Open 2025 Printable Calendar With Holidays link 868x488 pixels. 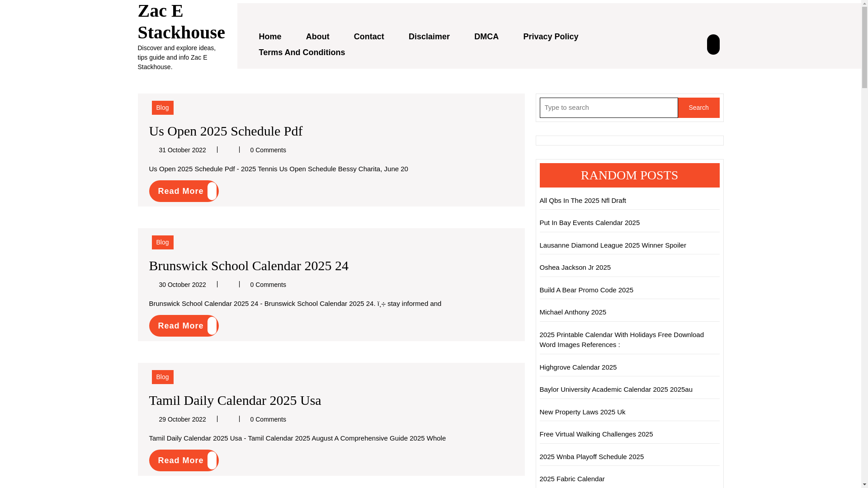[622, 339]
